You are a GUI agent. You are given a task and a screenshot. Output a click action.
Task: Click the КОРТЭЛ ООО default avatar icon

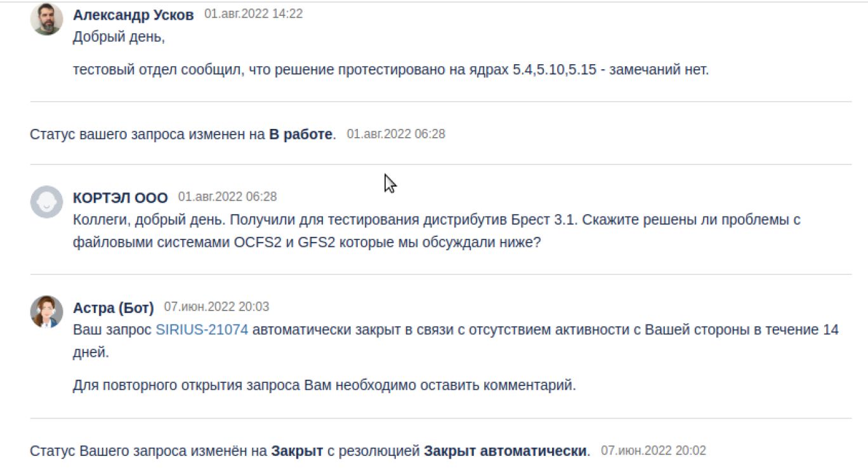pyautogui.click(x=46, y=202)
